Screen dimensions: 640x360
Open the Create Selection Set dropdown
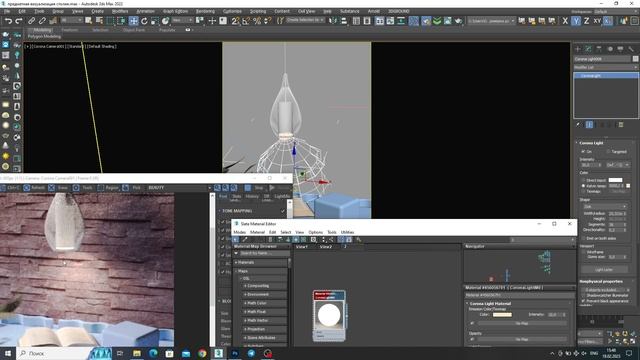[305, 20]
